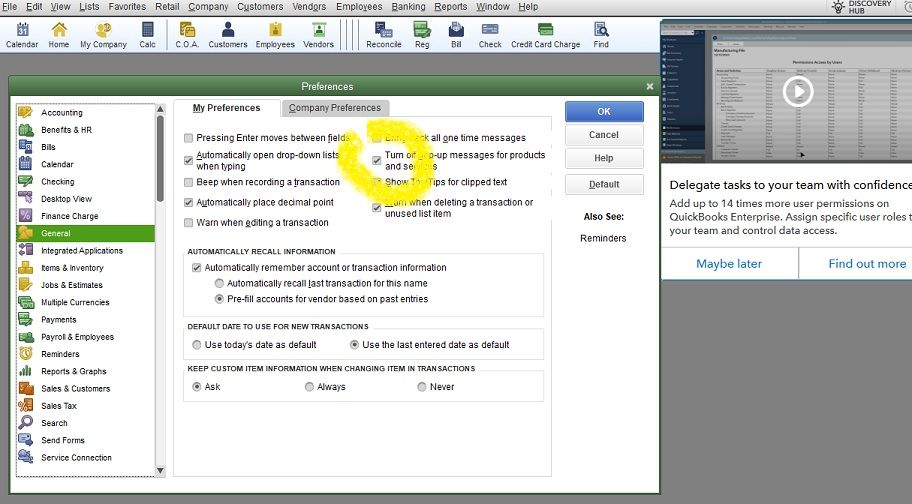Image resolution: width=912 pixels, height=504 pixels.
Task: Open the Banking menu
Action: point(408,7)
